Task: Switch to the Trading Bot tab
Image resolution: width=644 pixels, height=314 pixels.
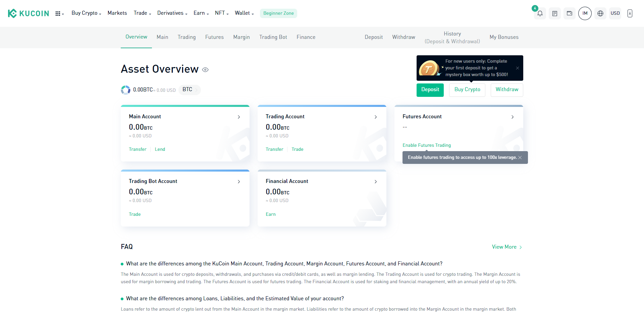Action: (273, 37)
